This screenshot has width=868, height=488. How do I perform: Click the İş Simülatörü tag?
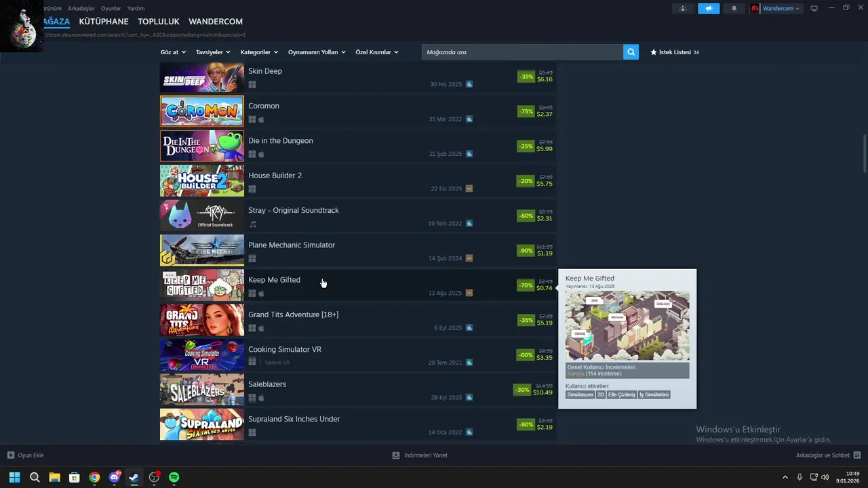click(654, 394)
